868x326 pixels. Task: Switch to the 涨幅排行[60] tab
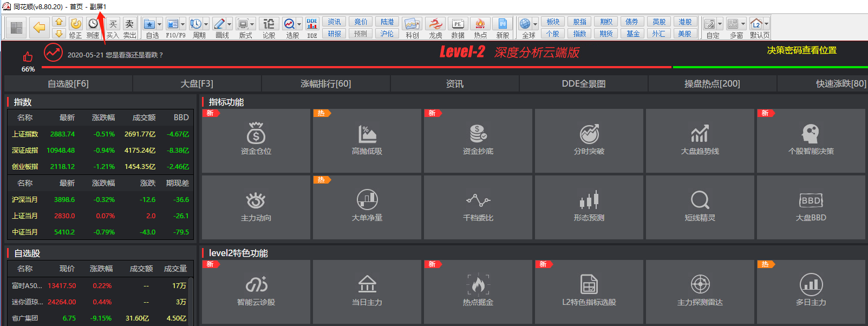pos(325,84)
